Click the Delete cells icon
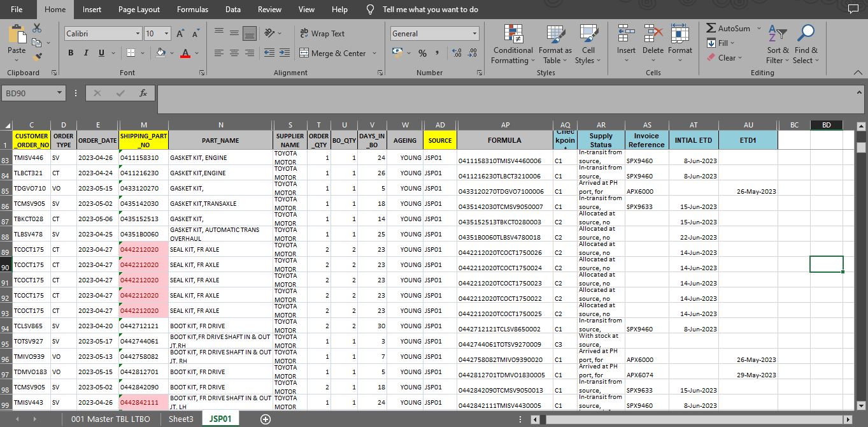The image size is (868, 427). (653, 45)
